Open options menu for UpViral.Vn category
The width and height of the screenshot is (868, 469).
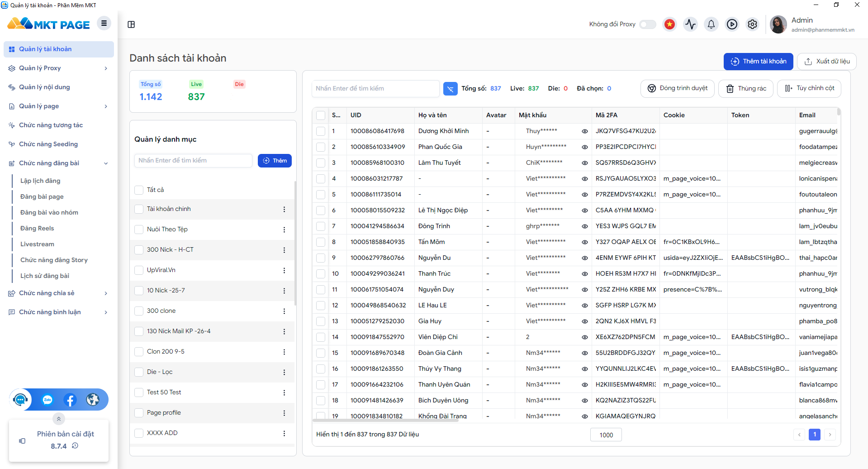[284, 270]
